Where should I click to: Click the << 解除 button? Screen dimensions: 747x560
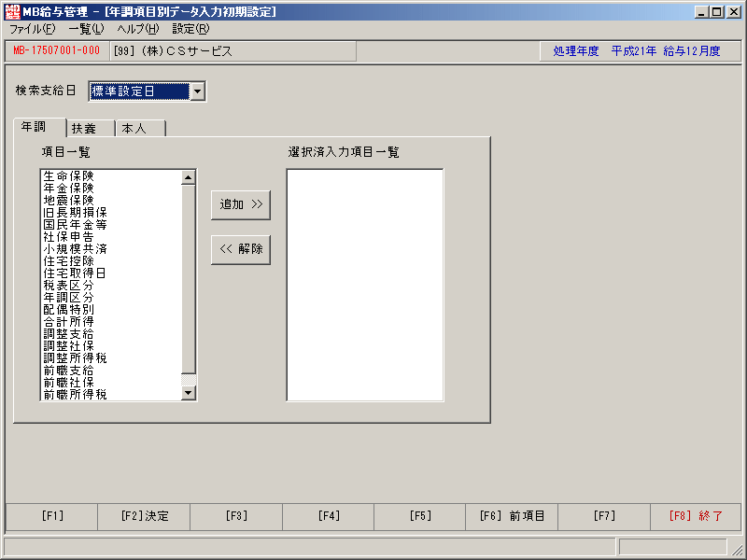coord(241,249)
